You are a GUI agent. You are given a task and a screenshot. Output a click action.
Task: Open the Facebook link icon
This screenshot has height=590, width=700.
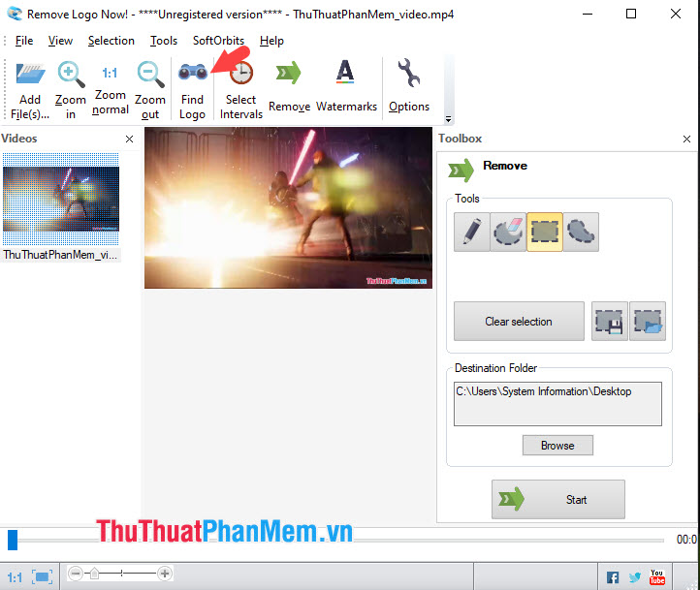tap(613, 578)
